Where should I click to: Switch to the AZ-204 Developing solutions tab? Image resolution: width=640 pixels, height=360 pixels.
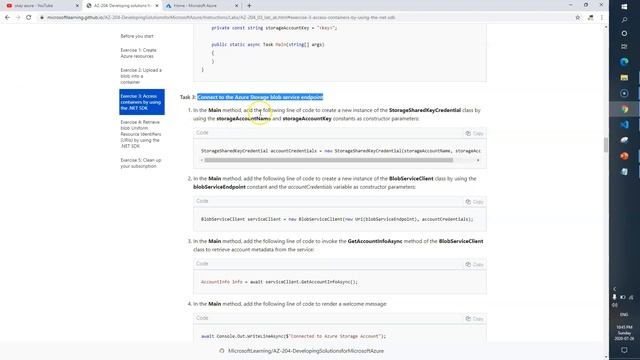pos(122,6)
